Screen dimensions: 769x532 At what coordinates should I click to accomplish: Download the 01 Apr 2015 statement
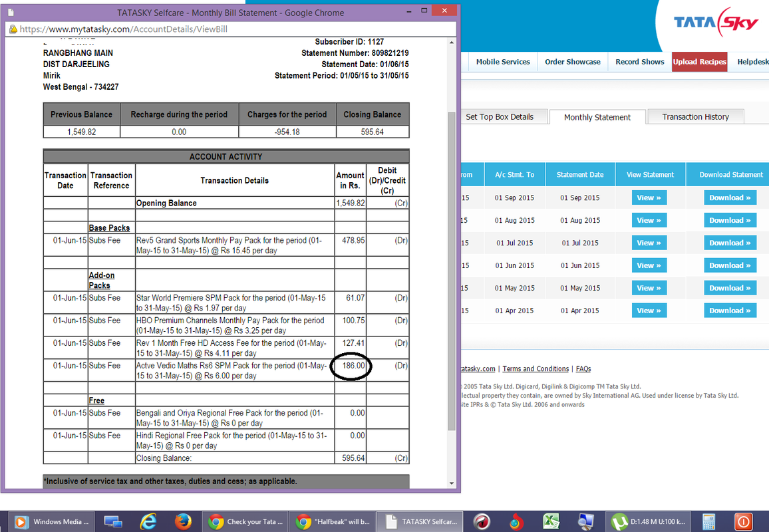(x=730, y=311)
